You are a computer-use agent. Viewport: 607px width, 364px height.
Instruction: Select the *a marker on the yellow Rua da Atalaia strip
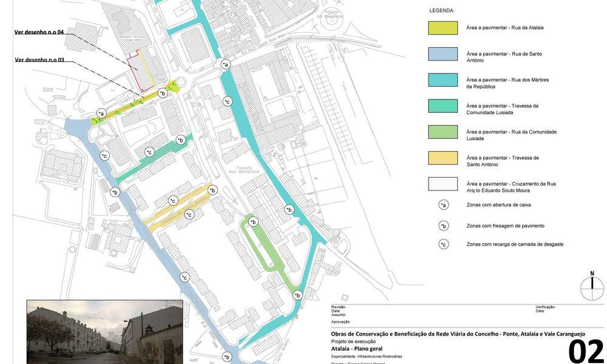click(101, 113)
